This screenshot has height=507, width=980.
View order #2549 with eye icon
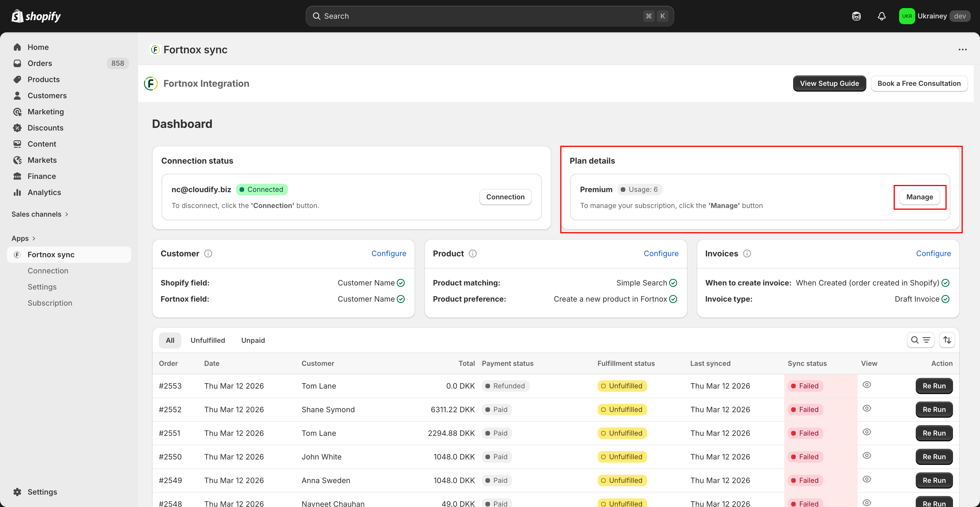[x=867, y=479]
